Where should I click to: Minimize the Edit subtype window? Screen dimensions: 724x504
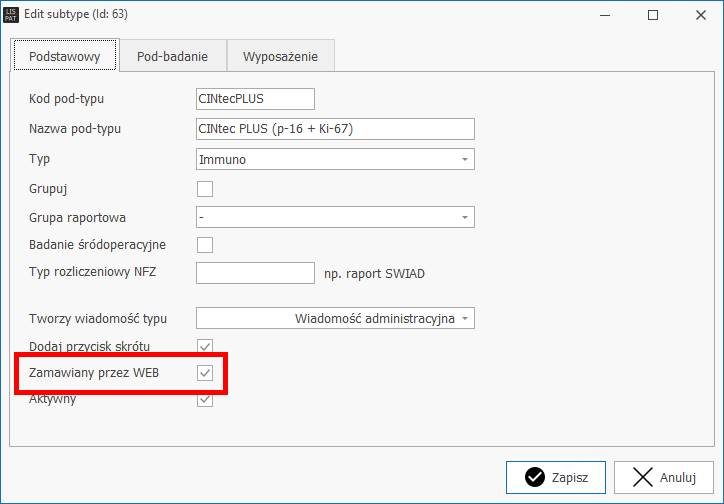coord(606,15)
